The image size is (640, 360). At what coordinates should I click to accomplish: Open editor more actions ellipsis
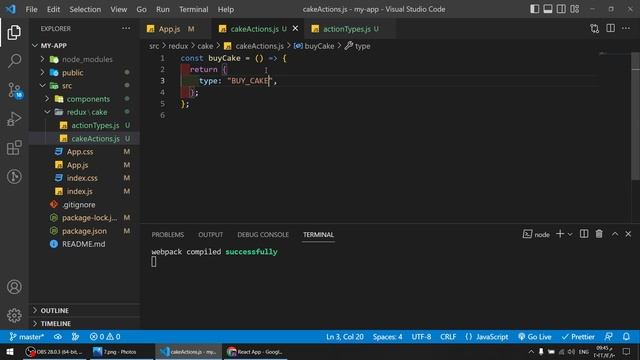click(626, 28)
